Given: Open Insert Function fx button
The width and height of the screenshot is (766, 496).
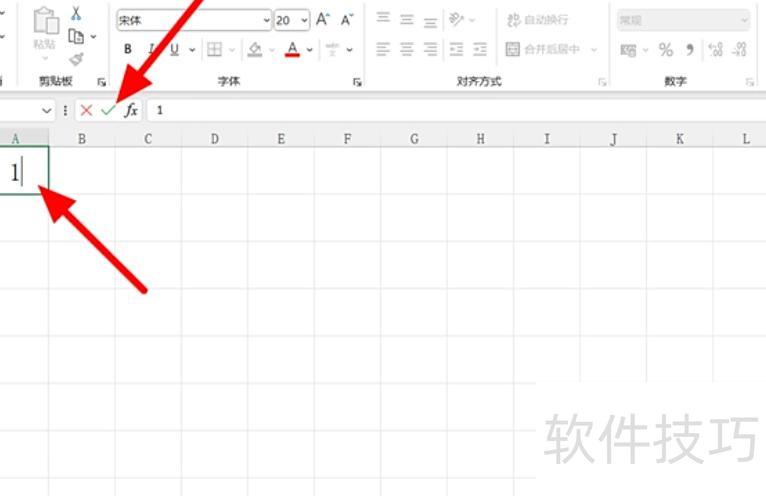Looking at the screenshot, I should click(x=131, y=110).
